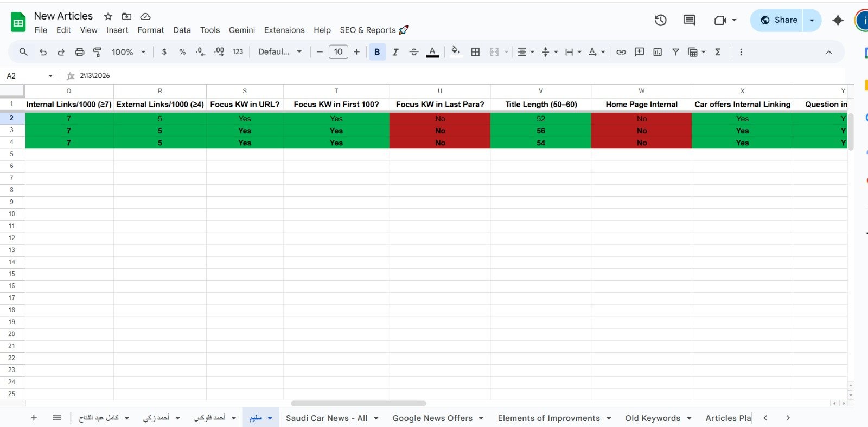Switch to Google News Offers sheet tab
This screenshot has width=868, height=427.
pyautogui.click(x=432, y=418)
